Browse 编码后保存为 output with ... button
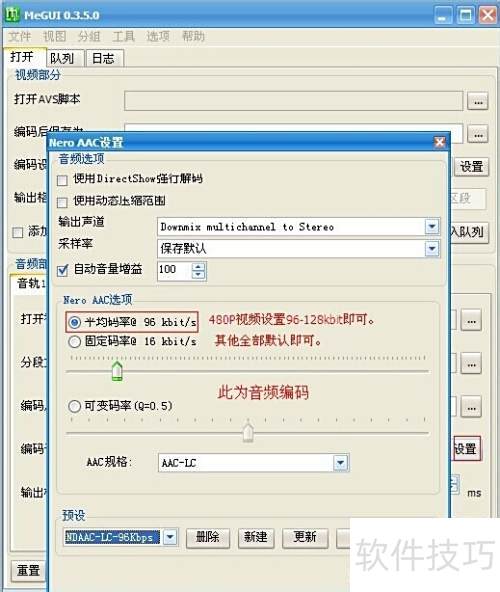The height and width of the screenshot is (592, 500). [x=478, y=134]
